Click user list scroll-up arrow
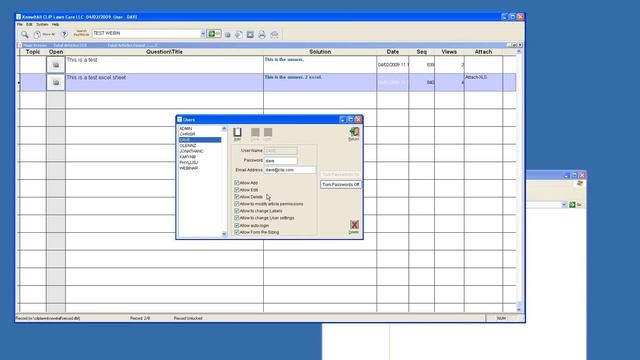The width and height of the screenshot is (640, 360). (224, 129)
